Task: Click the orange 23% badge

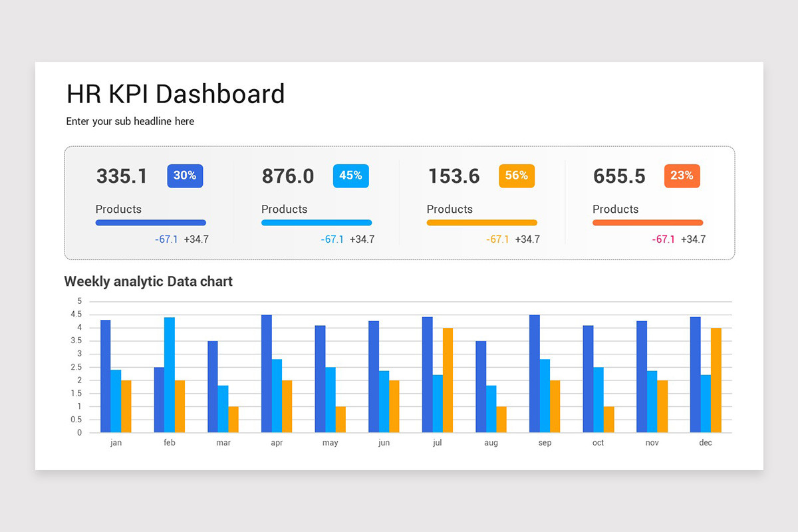Action: [682, 176]
